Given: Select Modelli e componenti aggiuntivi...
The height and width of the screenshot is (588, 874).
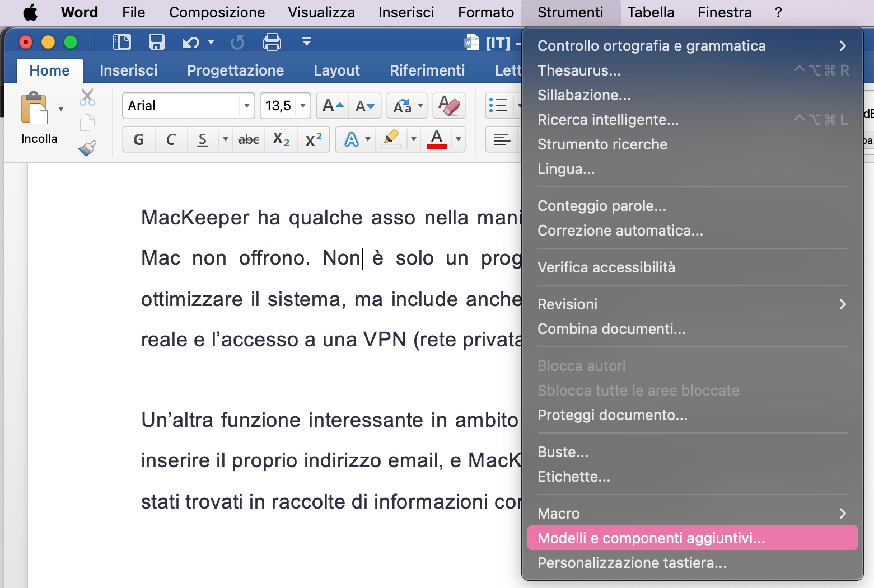Looking at the screenshot, I should pyautogui.click(x=693, y=538).
